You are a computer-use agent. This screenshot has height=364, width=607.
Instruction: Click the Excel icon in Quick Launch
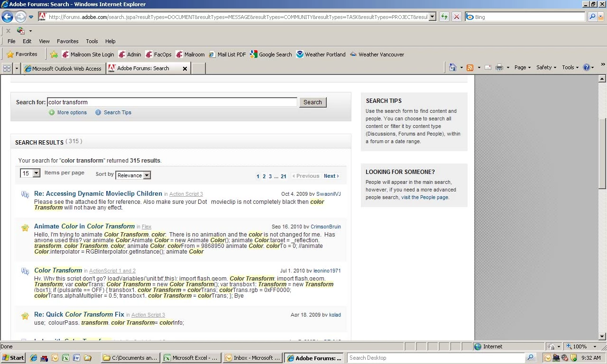(65, 358)
